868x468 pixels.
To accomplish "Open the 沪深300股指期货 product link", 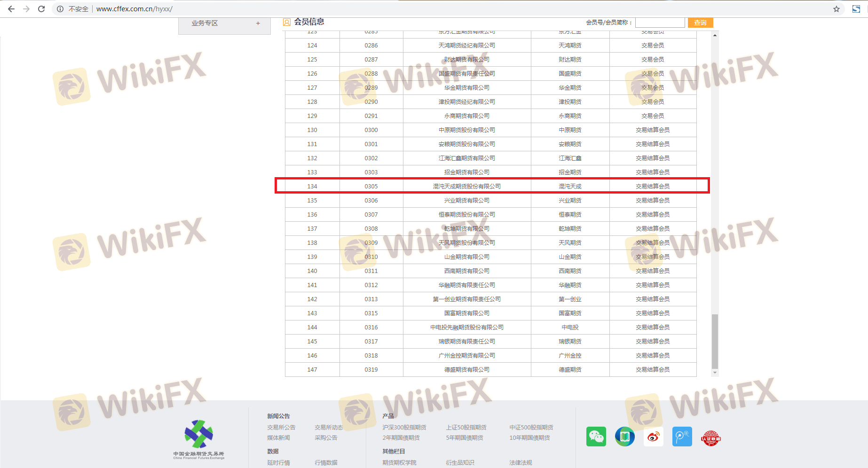I will [x=404, y=427].
